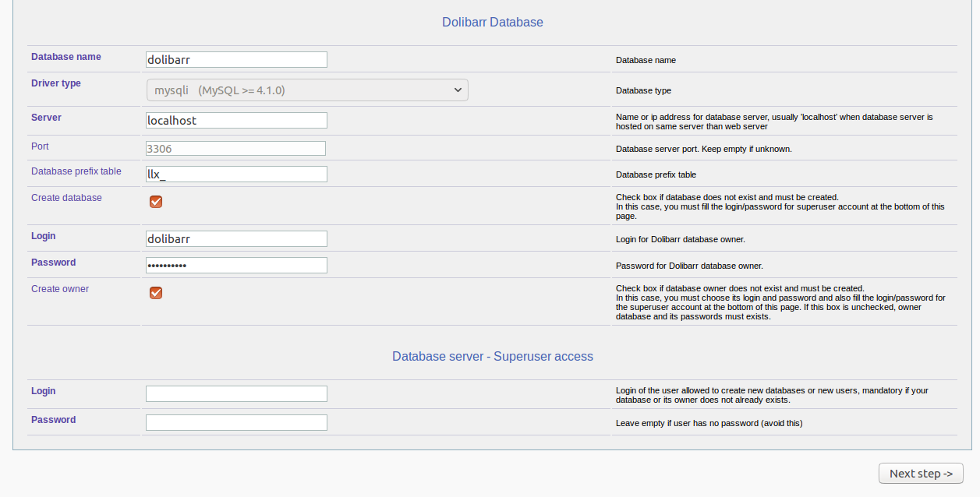Click 'Password for Dolibarr database owner.' description
The width and height of the screenshot is (980, 497).
pos(689,266)
